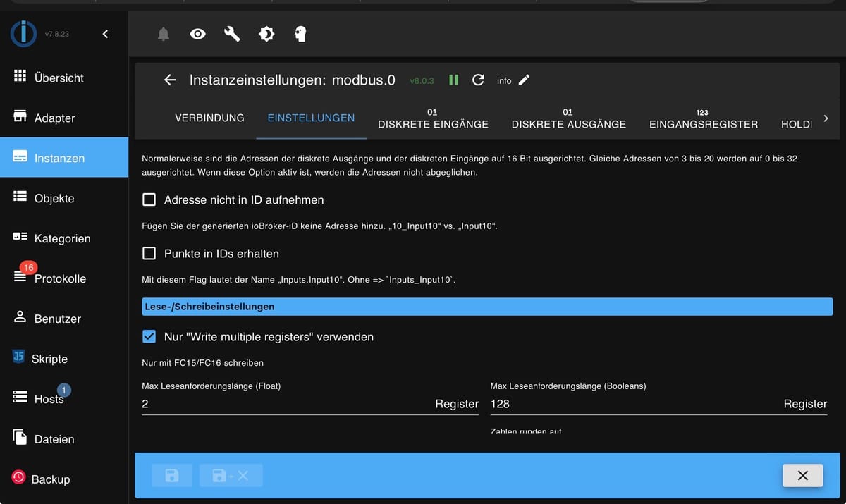The width and height of the screenshot is (846, 504).
Task: Switch to DISKRETE AUSGÄNGE tab
Action: [569, 118]
